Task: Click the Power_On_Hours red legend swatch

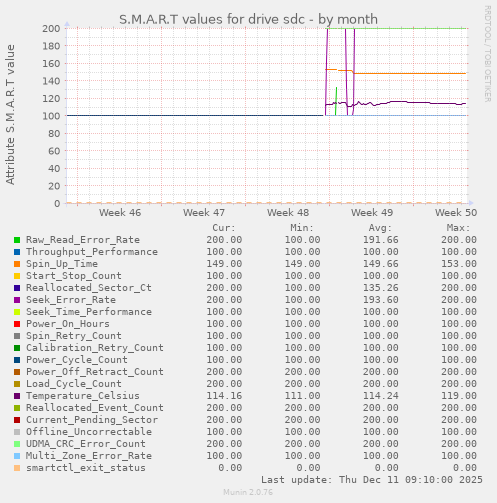Action: (17, 324)
